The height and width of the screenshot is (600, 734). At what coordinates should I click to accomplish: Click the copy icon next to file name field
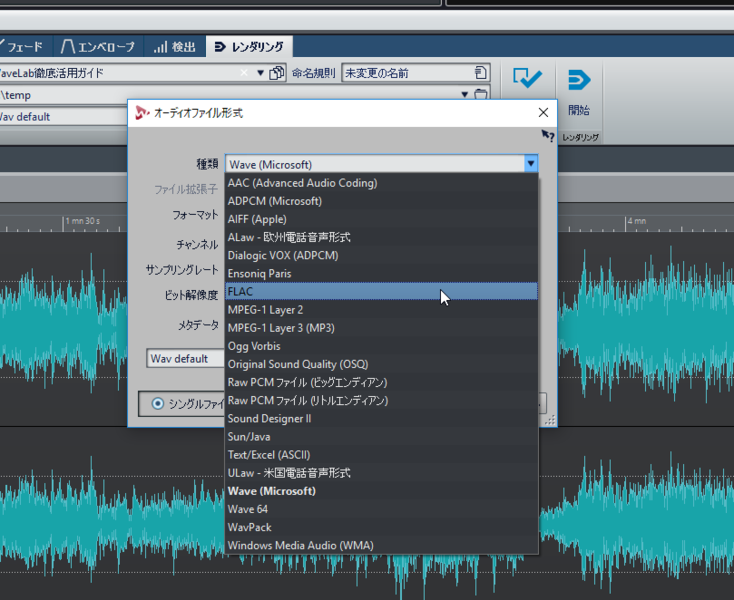(277, 73)
